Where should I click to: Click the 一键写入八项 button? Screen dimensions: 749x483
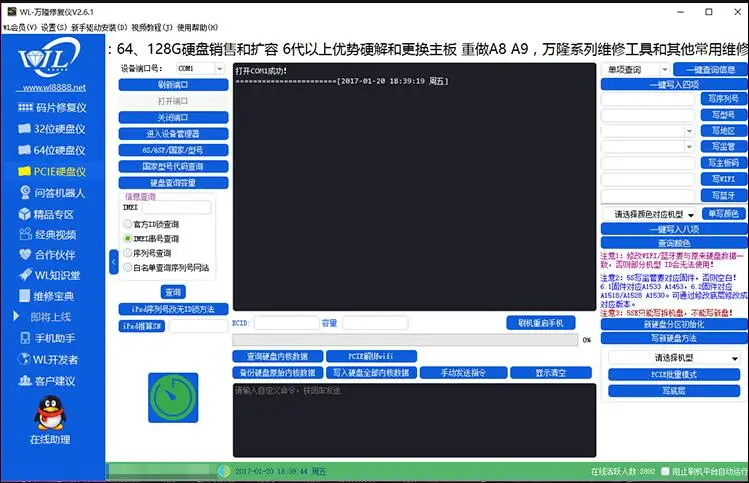[674, 229]
